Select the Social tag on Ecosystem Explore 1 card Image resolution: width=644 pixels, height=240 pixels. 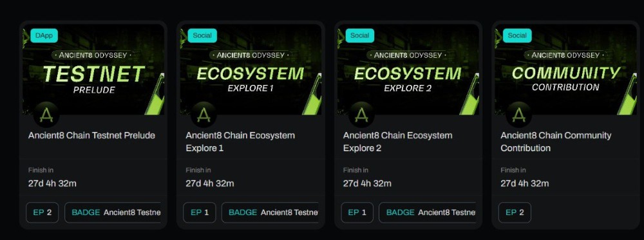[202, 35]
